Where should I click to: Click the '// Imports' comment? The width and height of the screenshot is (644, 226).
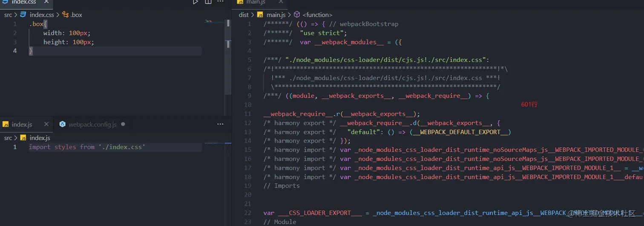coord(282,186)
